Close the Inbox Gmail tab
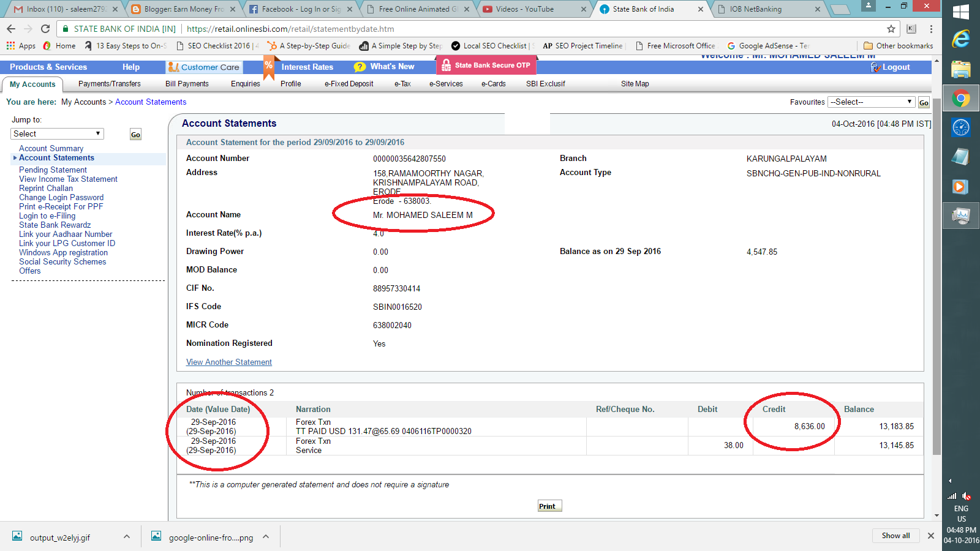 115,9
